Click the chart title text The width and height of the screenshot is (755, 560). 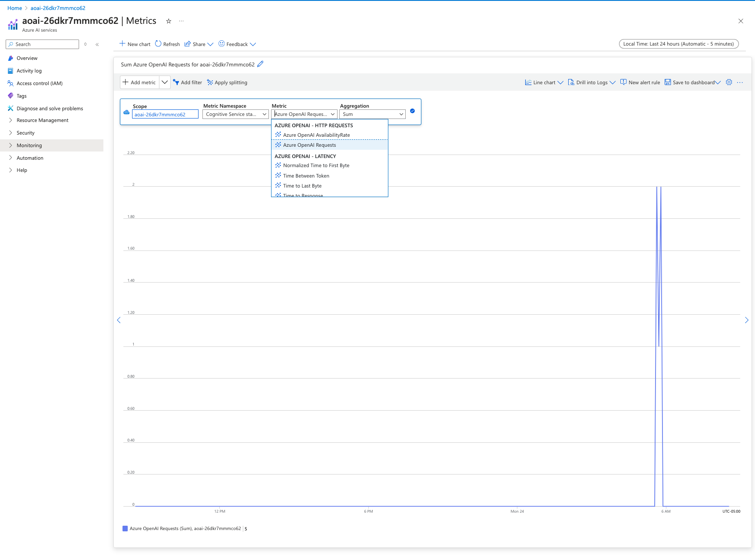188,65
